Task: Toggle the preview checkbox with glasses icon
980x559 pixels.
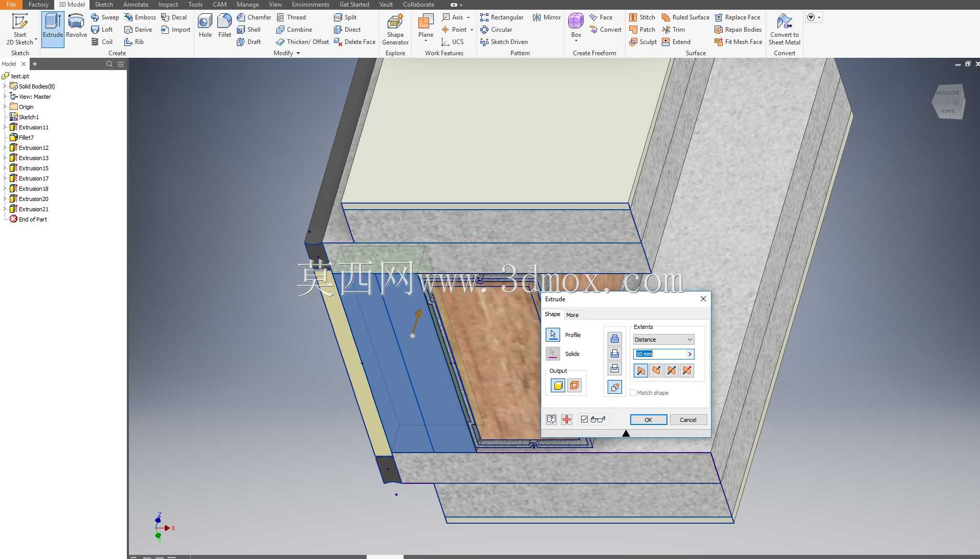Action: tap(584, 419)
